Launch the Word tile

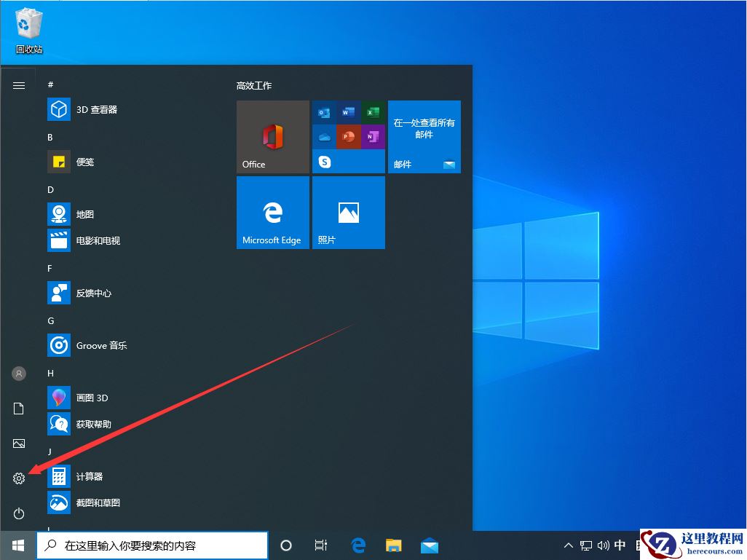point(348,111)
